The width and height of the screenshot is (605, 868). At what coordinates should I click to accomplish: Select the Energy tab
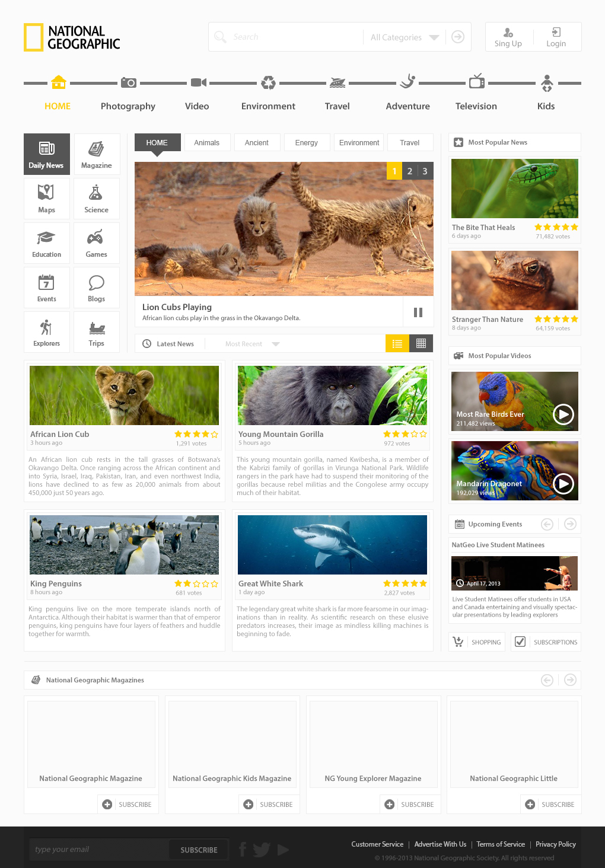[x=307, y=143]
